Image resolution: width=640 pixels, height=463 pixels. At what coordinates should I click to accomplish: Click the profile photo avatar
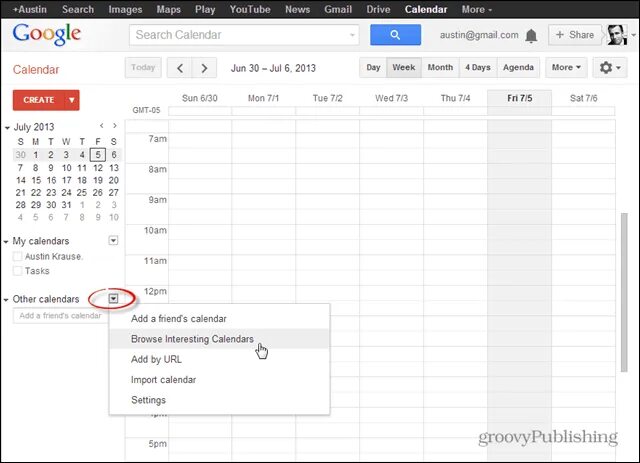point(616,35)
